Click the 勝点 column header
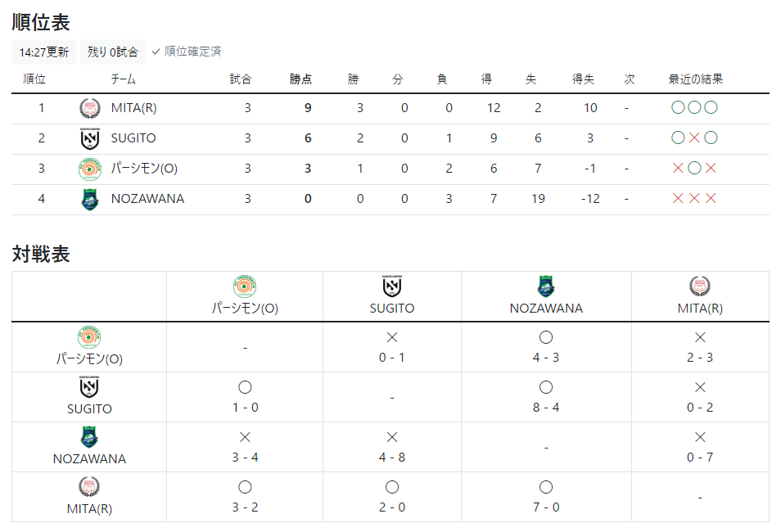781x532 pixels. tap(300, 79)
